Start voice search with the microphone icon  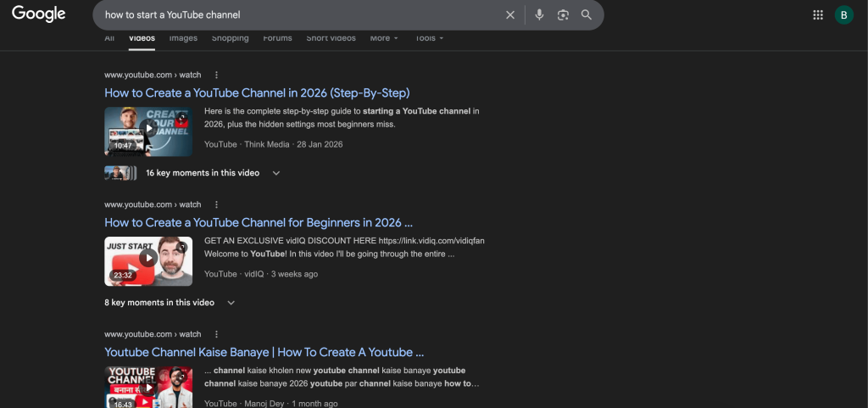click(539, 15)
